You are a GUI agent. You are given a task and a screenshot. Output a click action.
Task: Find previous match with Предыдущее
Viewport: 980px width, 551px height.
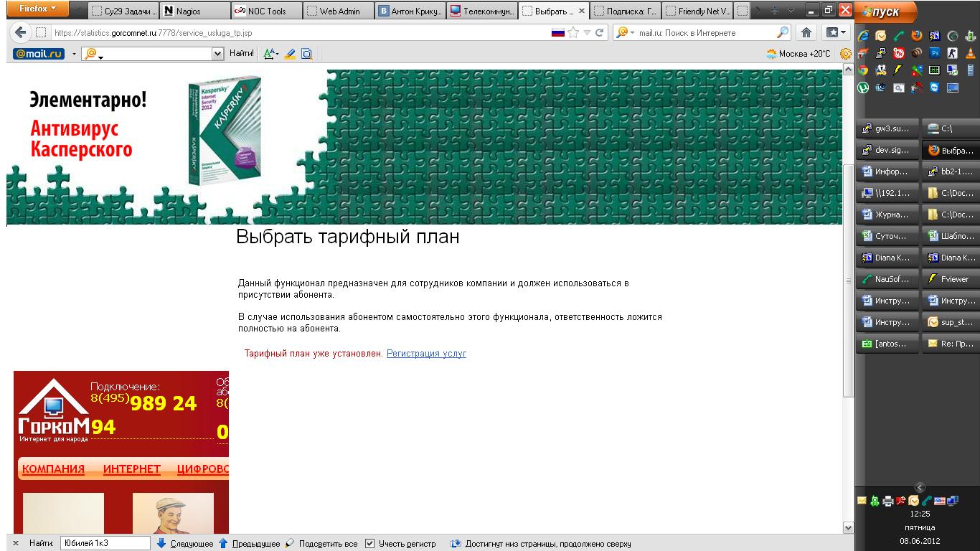[x=249, y=544]
